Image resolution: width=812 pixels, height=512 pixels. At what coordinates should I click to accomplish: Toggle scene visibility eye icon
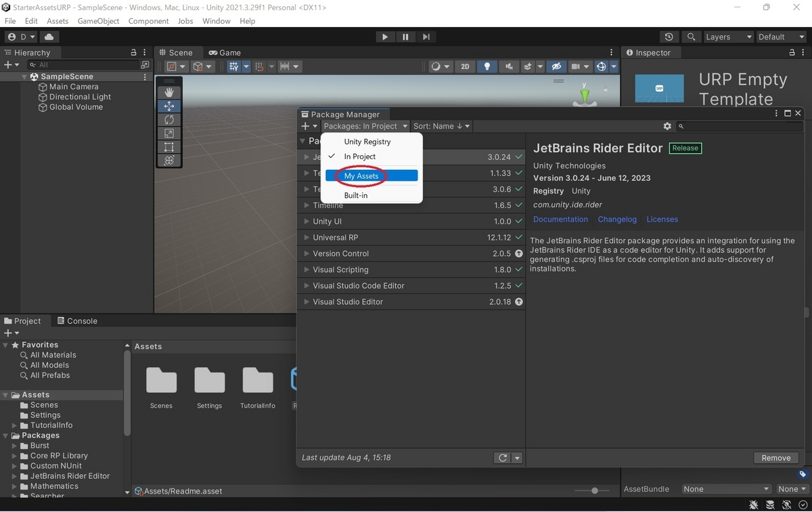[x=556, y=66]
